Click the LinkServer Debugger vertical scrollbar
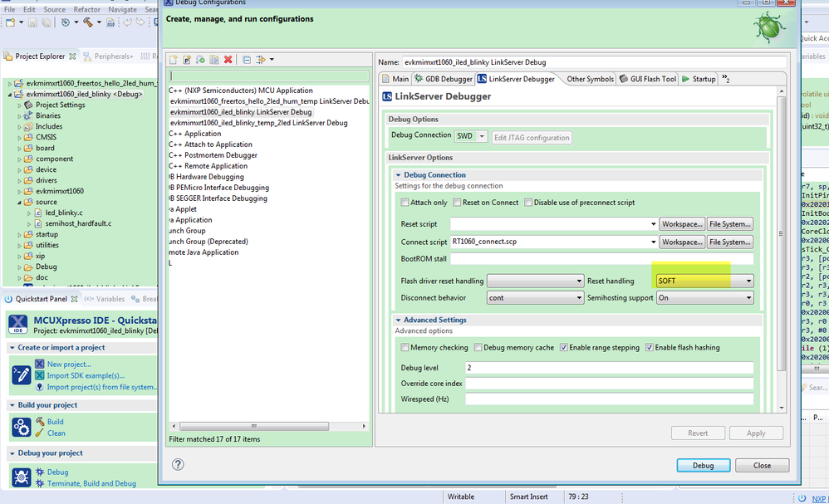The width and height of the screenshot is (829, 504). click(x=781, y=232)
